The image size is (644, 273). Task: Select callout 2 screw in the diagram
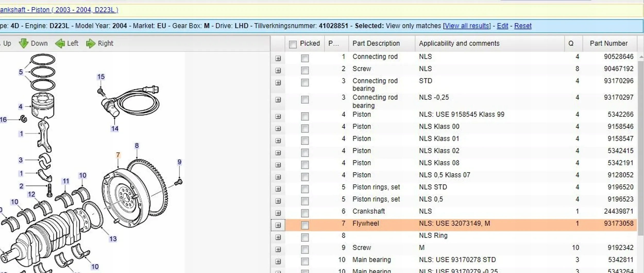(21, 186)
